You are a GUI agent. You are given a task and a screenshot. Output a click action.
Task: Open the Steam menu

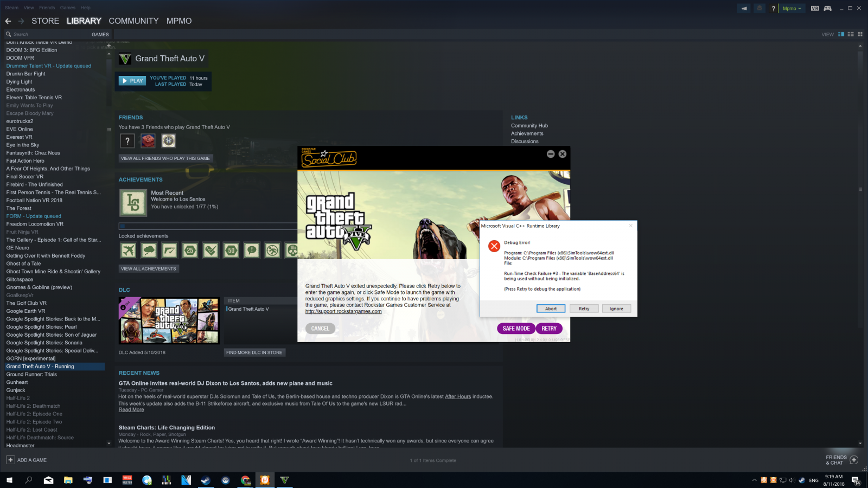pyautogui.click(x=11, y=8)
